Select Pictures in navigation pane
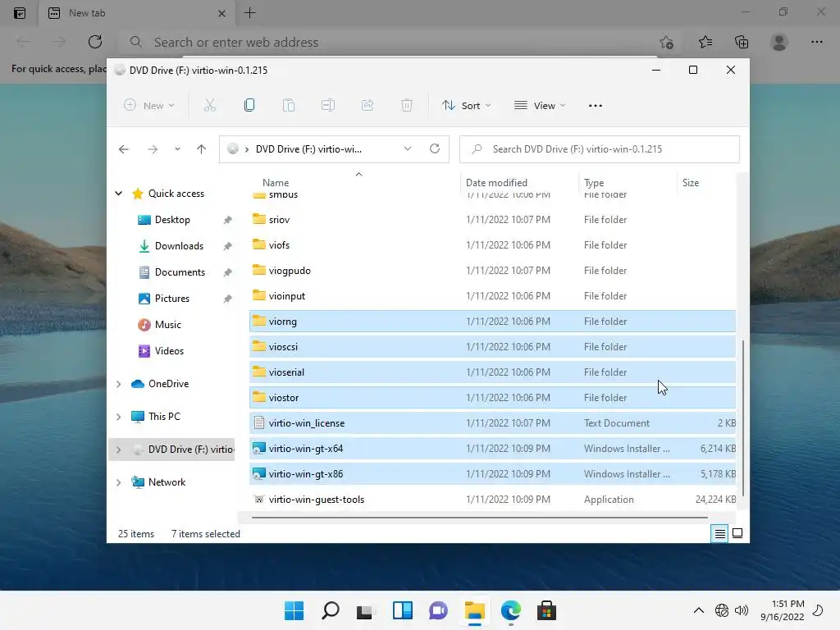 (171, 299)
